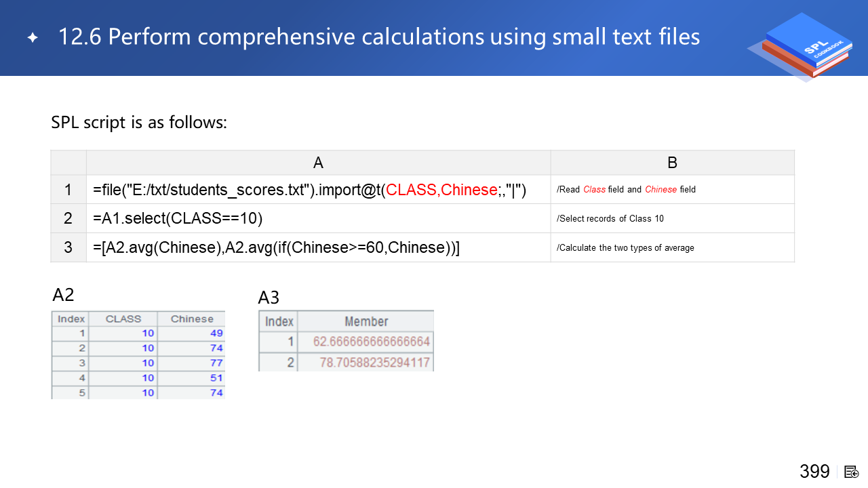Click column header A in script table
Viewport: 868px width, 488px height.
[318, 163]
